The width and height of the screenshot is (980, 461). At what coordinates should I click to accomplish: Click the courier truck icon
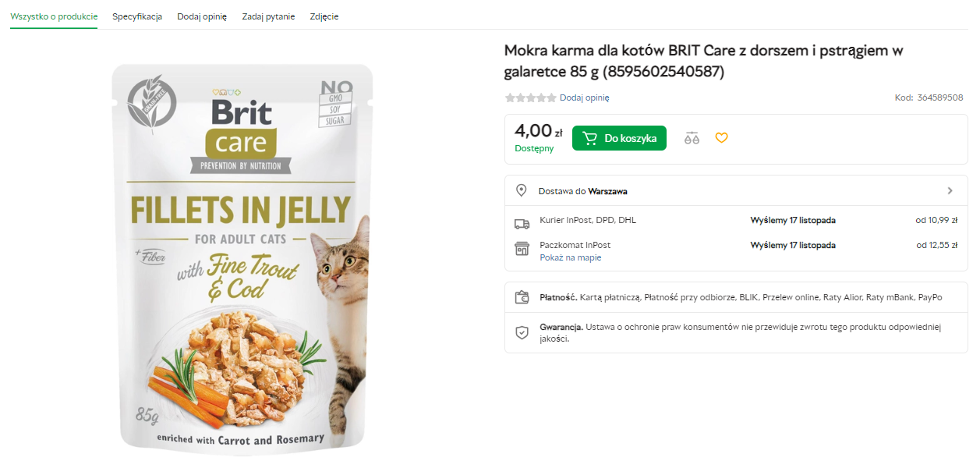click(x=522, y=223)
